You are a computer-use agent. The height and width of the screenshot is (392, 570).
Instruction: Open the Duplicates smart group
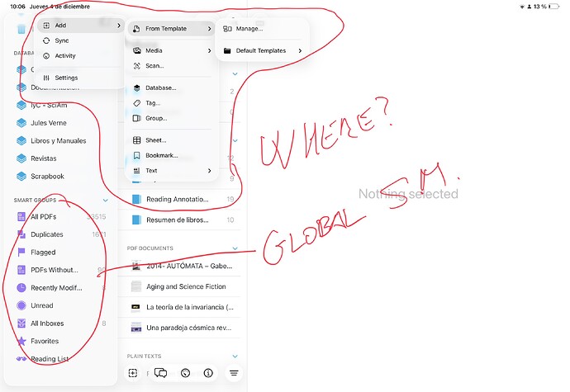[x=46, y=234]
